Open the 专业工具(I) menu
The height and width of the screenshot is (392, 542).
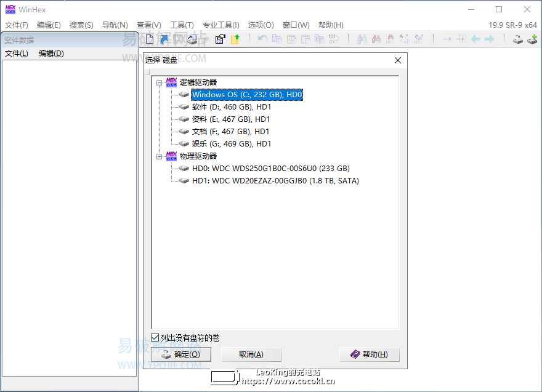coord(221,25)
